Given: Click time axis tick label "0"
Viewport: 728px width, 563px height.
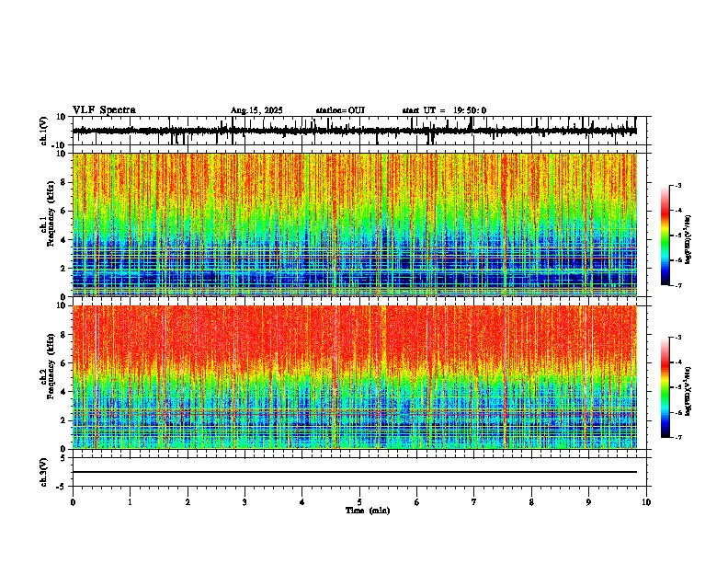Looking at the screenshot, I should [73, 502].
